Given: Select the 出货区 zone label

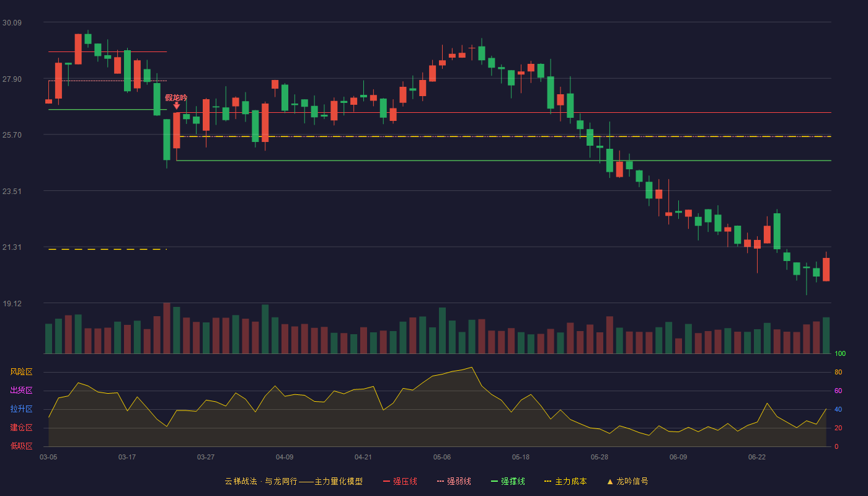Looking at the screenshot, I should pyautogui.click(x=21, y=391).
